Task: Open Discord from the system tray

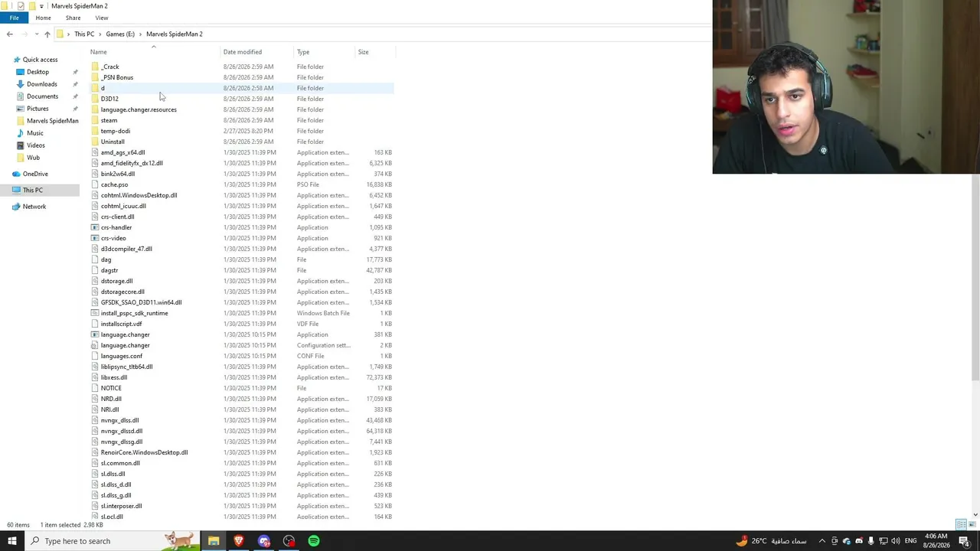Action: pyautogui.click(x=858, y=541)
